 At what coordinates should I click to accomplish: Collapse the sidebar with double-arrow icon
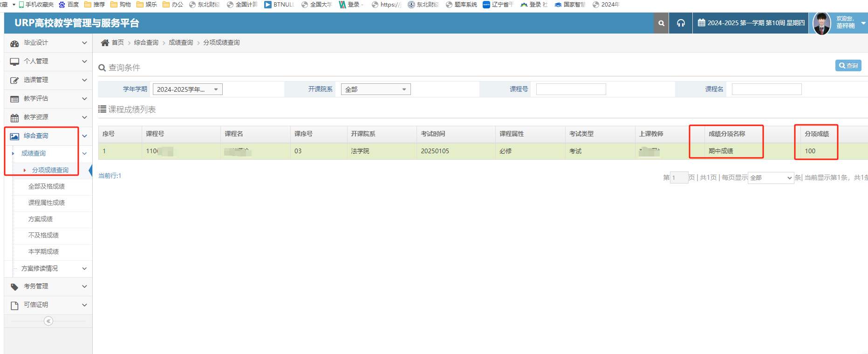(x=48, y=321)
